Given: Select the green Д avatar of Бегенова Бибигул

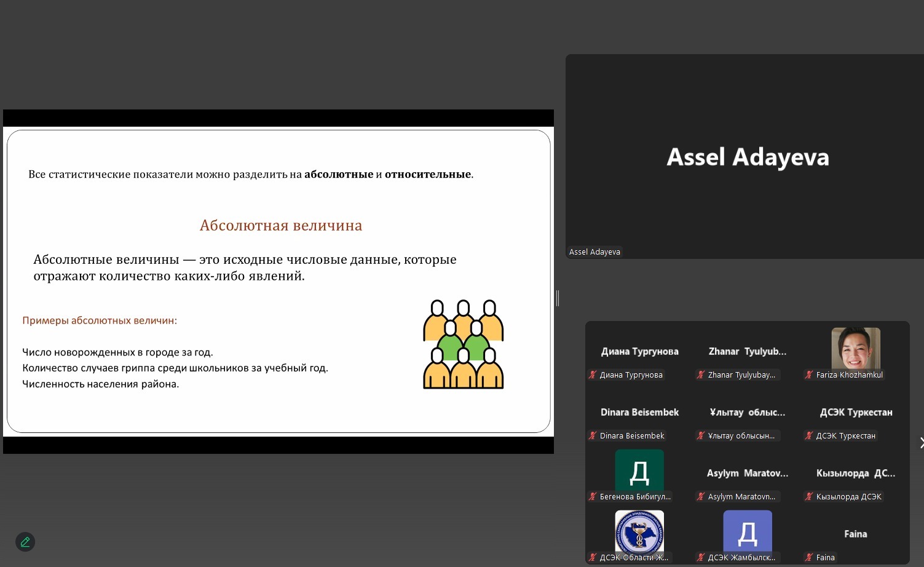Looking at the screenshot, I should 639,471.
